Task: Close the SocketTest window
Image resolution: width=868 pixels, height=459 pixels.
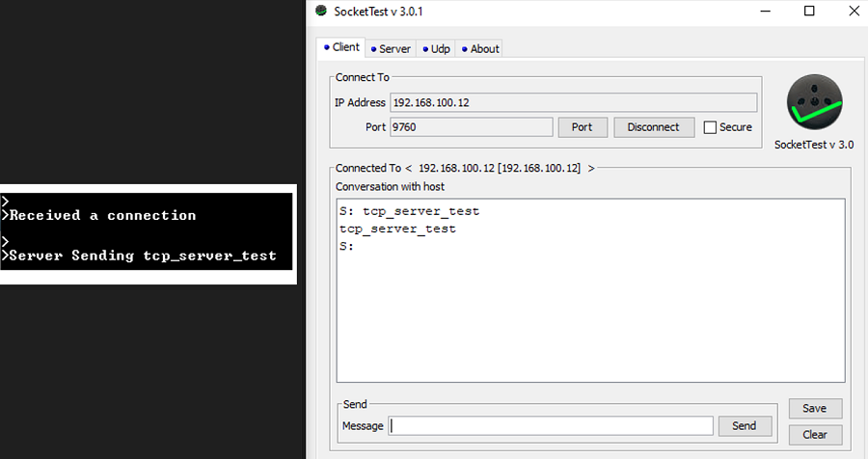Action: tap(854, 11)
